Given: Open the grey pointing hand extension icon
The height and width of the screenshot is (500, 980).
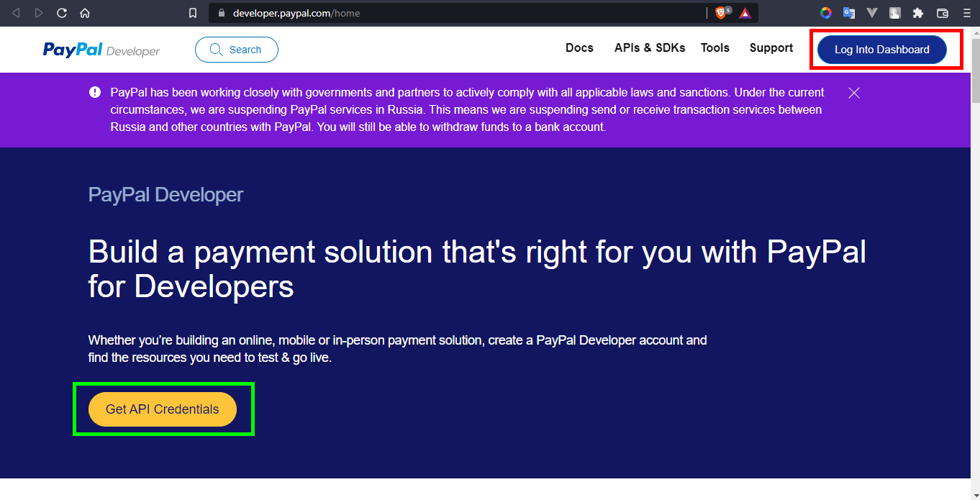Looking at the screenshot, I should point(895,13).
